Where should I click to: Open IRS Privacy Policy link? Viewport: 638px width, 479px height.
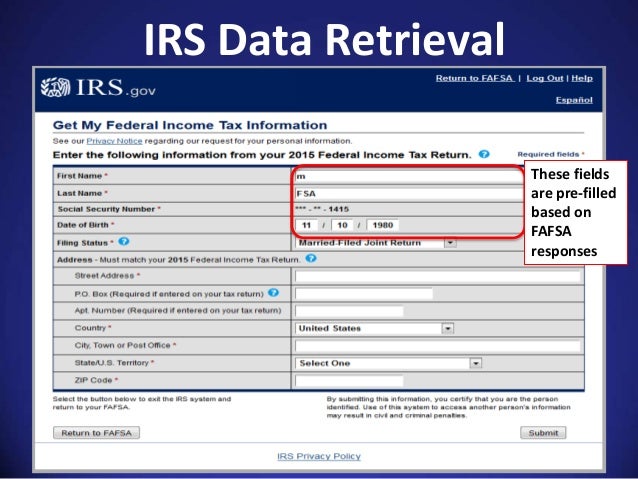(319, 456)
